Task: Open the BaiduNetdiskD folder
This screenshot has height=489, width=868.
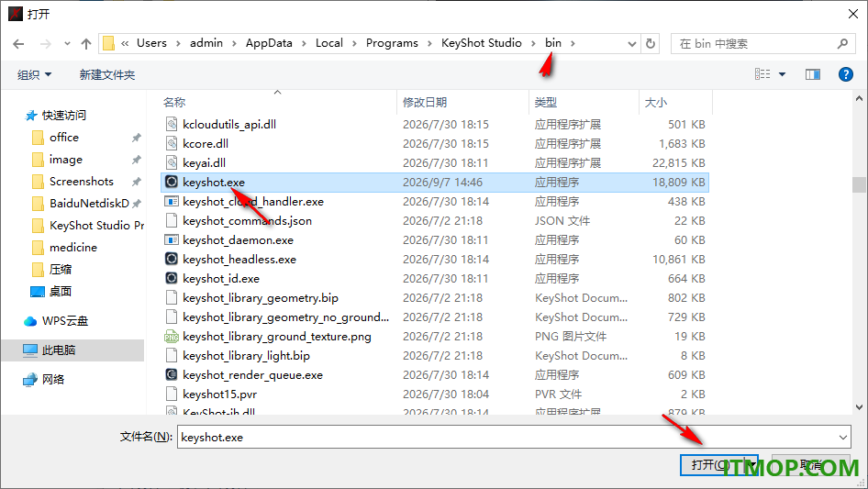Action: tap(89, 204)
